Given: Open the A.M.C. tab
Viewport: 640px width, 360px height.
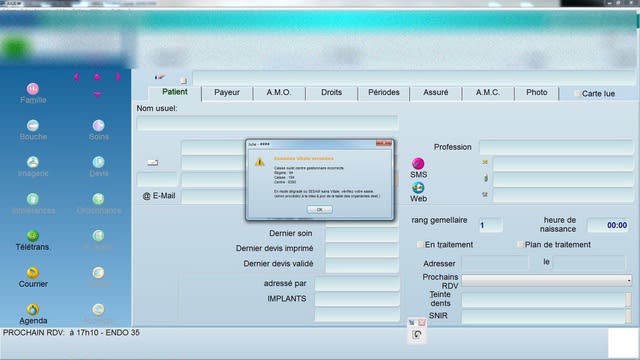Looking at the screenshot, I should point(488,93).
